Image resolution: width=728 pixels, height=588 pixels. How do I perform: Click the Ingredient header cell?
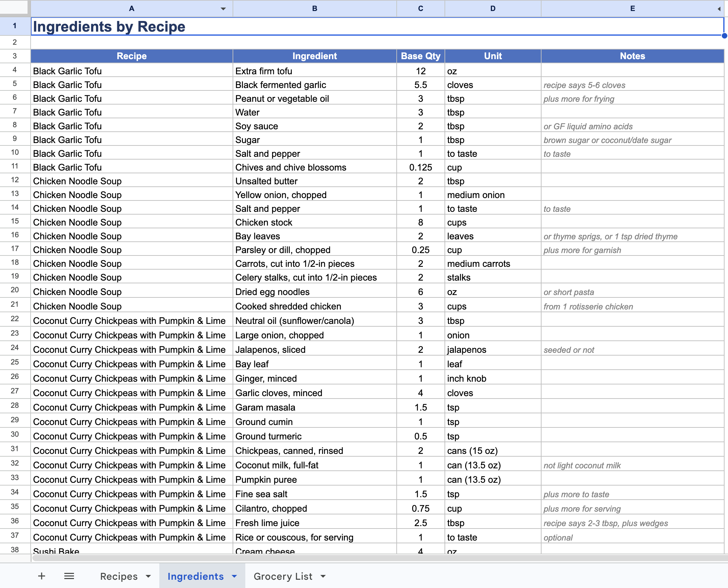coord(315,56)
